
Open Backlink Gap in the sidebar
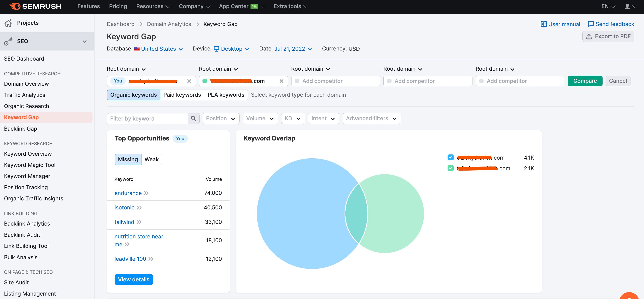point(20,129)
